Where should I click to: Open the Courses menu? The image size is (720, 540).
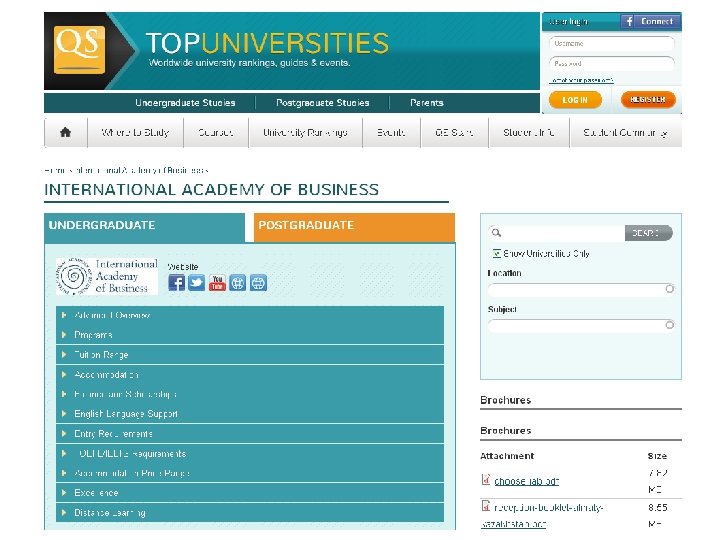point(216,133)
